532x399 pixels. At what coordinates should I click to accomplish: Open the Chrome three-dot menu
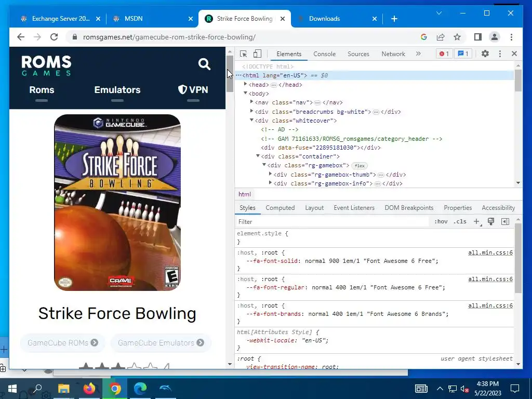pyautogui.click(x=511, y=37)
